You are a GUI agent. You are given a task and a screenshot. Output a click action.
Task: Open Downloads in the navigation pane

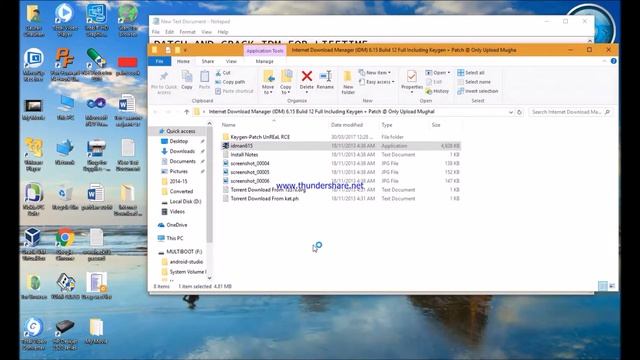(182, 151)
